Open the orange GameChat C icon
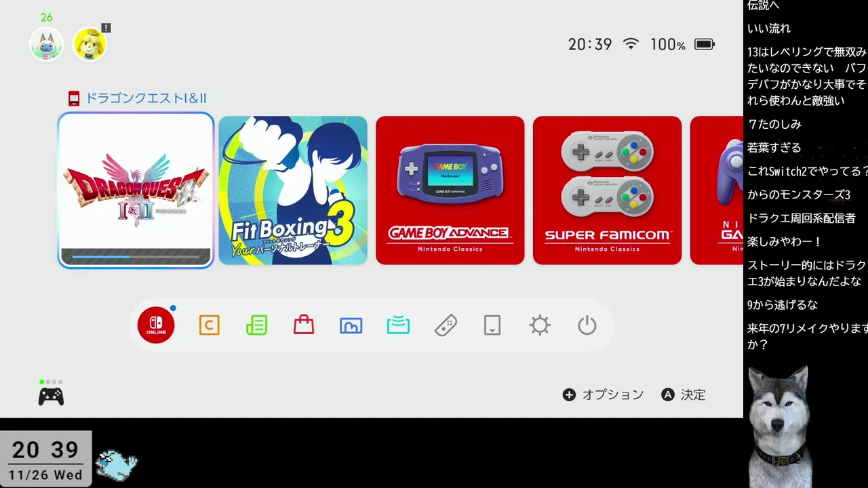Viewport: 868px width, 488px height. pyautogui.click(x=209, y=325)
